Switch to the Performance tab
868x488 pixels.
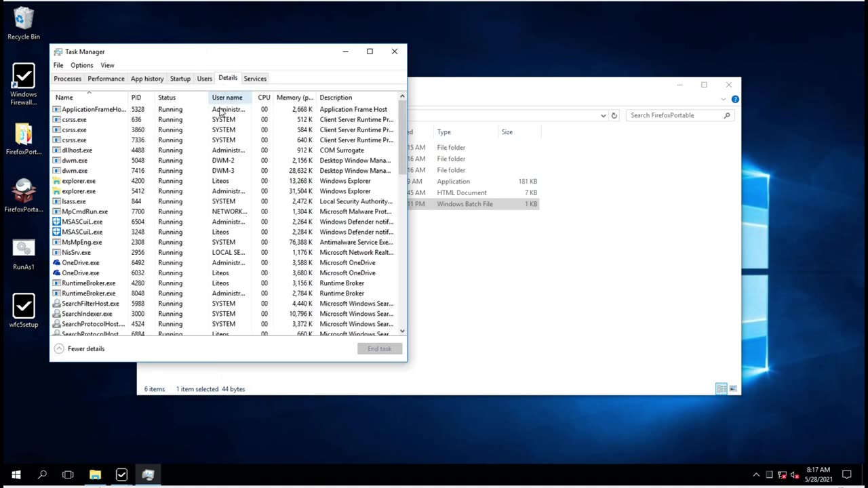point(106,79)
